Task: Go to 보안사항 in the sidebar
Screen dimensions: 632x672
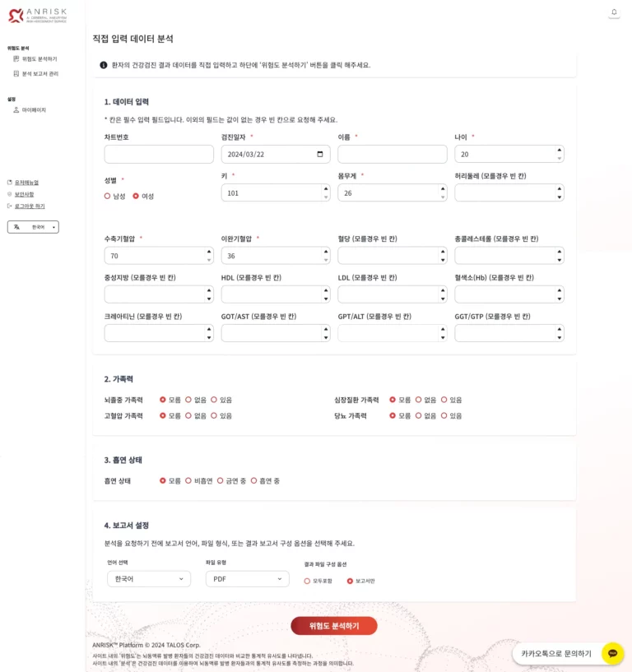Action: click(25, 194)
